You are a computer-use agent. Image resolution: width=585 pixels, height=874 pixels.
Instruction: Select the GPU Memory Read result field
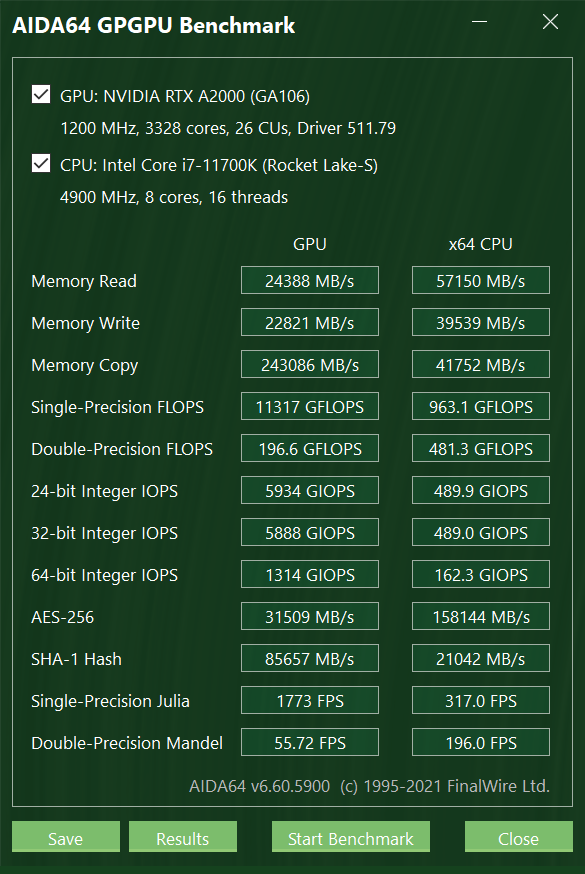click(309, 280)
